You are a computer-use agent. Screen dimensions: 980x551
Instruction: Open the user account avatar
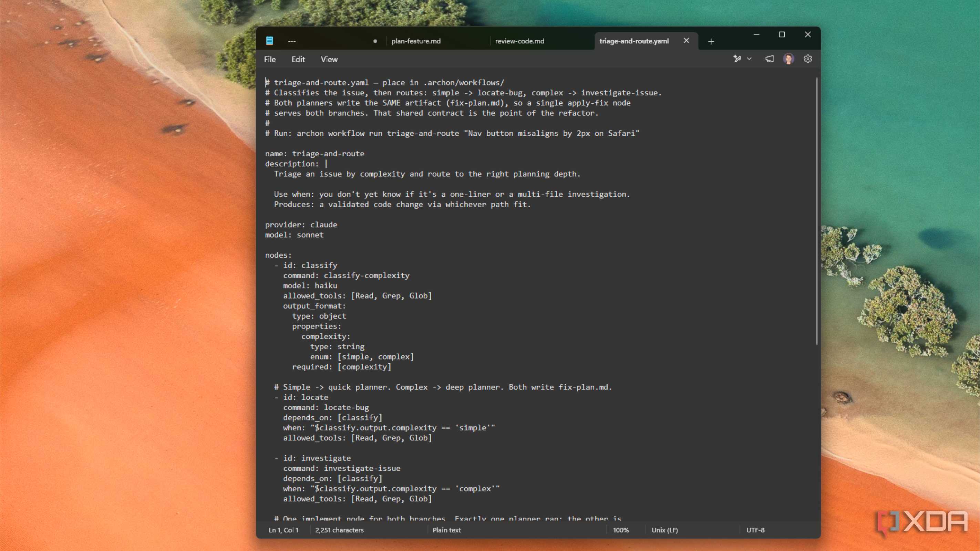788,59
